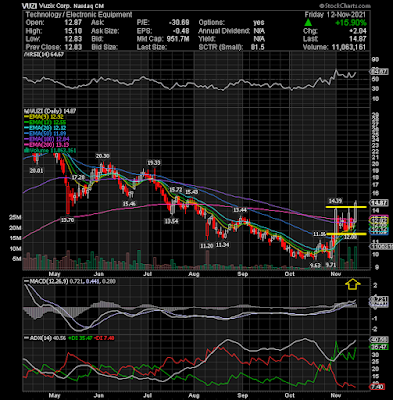Viewport: 393px width, 400px height.
Task: Select the EMA(5) 12.32 legend entry
Action: point(45,116)
